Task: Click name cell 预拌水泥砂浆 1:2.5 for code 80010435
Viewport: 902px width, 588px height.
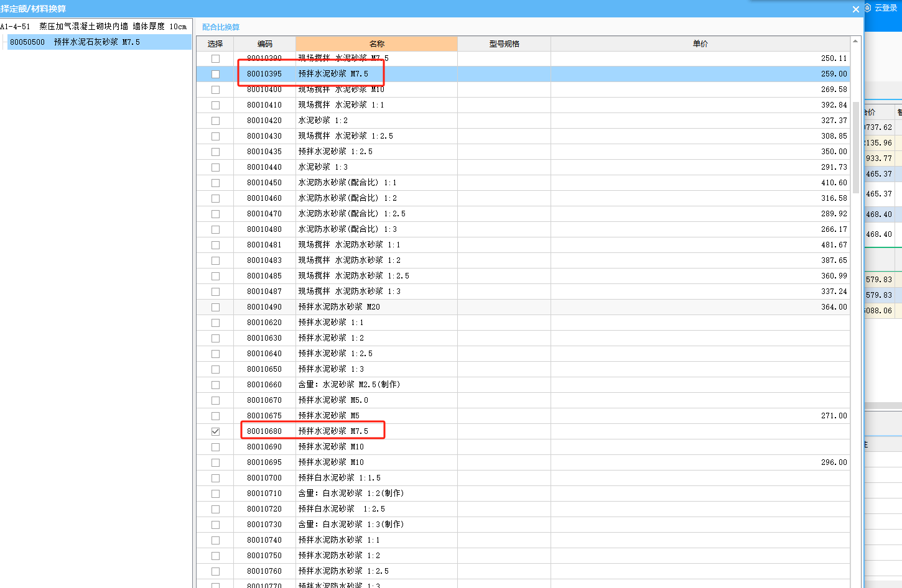Action: pyautogui.click(x=377, y=152)
